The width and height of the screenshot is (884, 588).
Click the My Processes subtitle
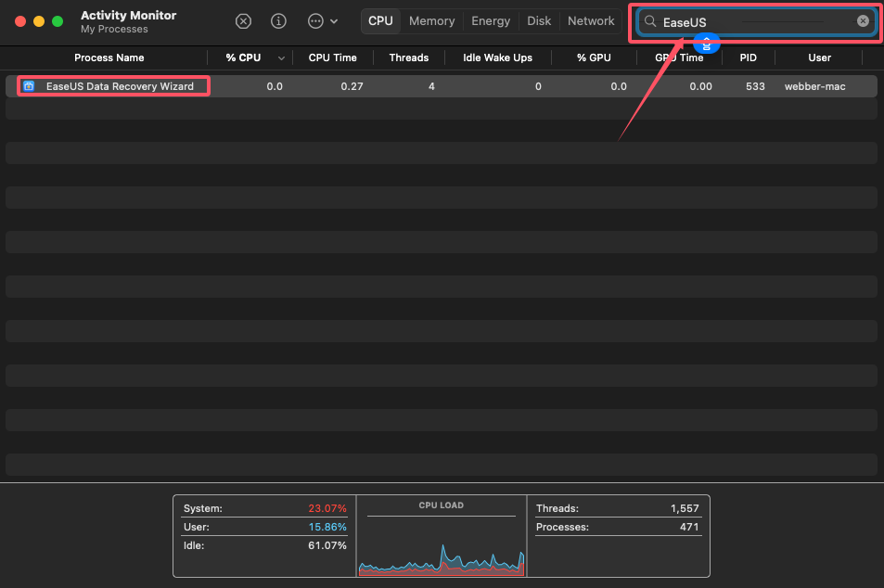pyautogui.click(x=114, y=30)
